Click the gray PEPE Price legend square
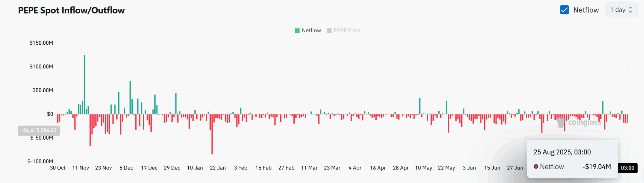Image resolution: width=644 pixels, height=183 pixels. click(x=329, y=30)
